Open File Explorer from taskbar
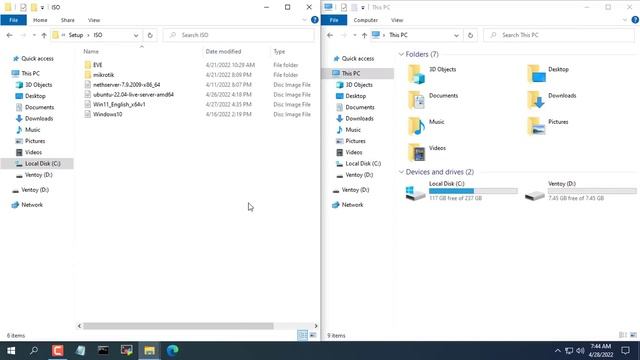The image size is (640, 360). coord(149,351)
